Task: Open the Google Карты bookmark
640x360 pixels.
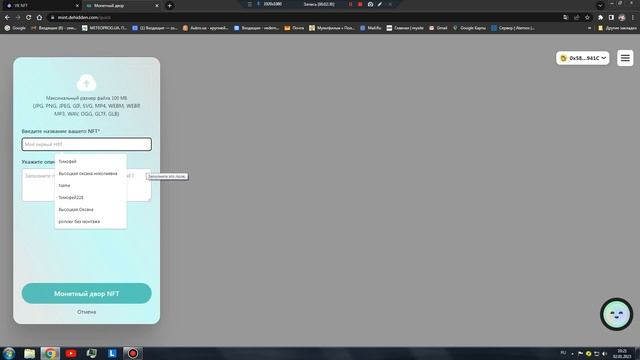Action: coord(469,28)
